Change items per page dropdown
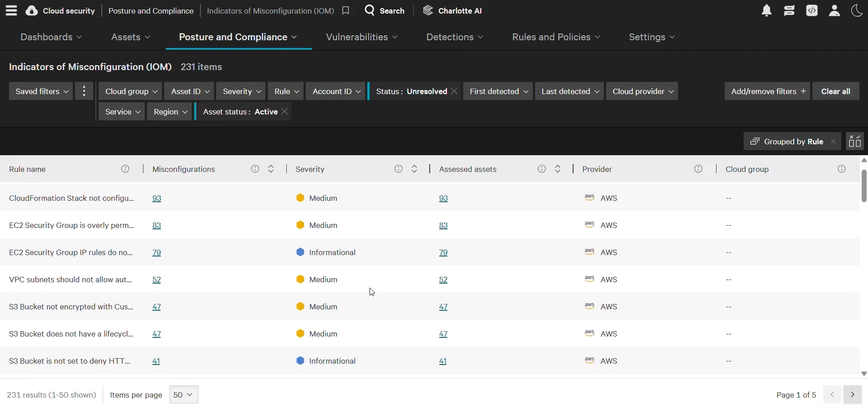Screen dimensions: 868x408 coord(184,395)
